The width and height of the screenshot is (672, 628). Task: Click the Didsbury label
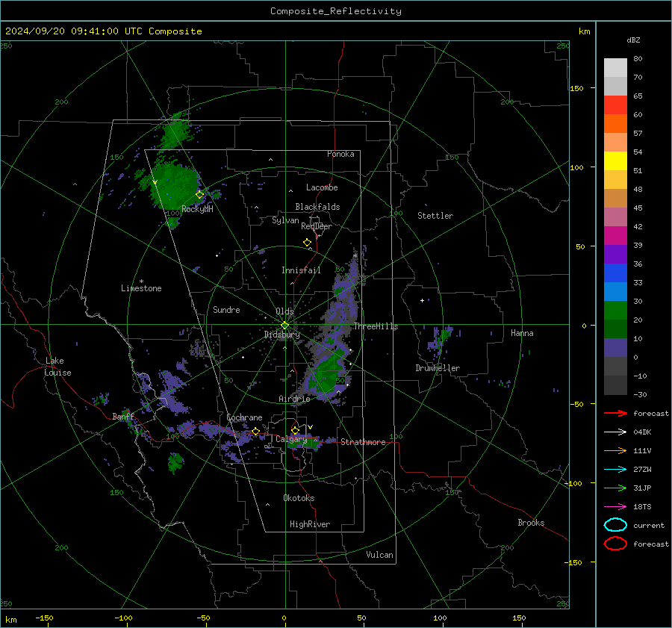[x=282, y=335]
